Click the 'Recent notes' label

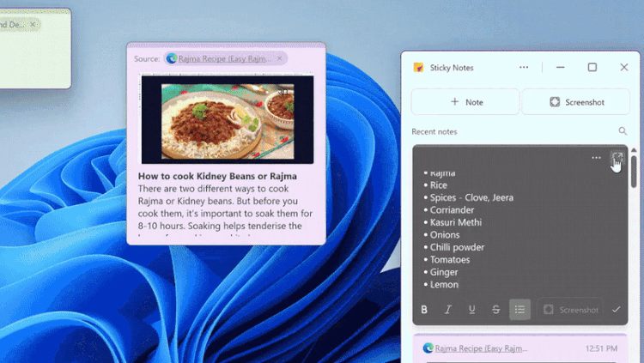pyautogui.click(x=434, y=132)
